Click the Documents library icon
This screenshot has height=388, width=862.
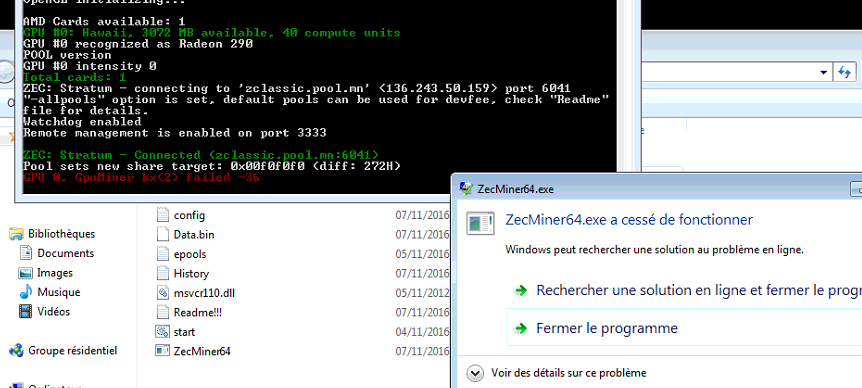coord(26,253)
